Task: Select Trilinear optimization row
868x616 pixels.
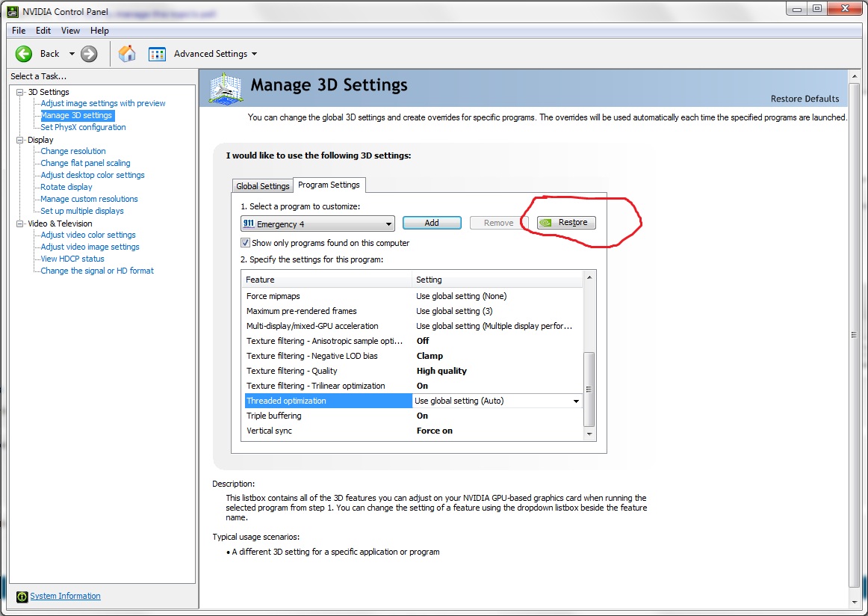Action: point(413,386)
